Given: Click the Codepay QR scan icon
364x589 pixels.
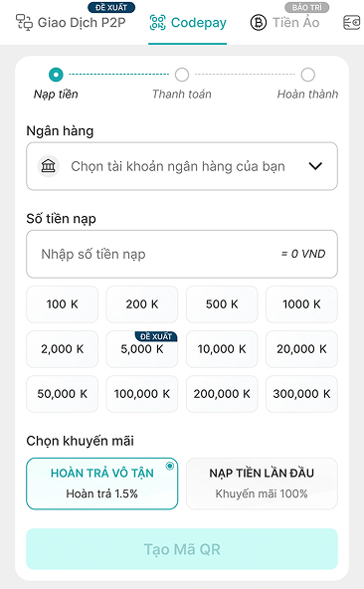Looking at the screenshot, I should click(157, 23).
